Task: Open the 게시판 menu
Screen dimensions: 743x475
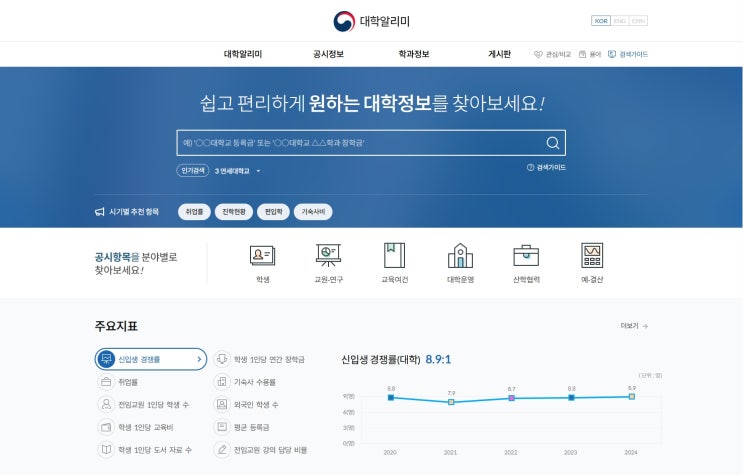Action: [x=499, y=54]
